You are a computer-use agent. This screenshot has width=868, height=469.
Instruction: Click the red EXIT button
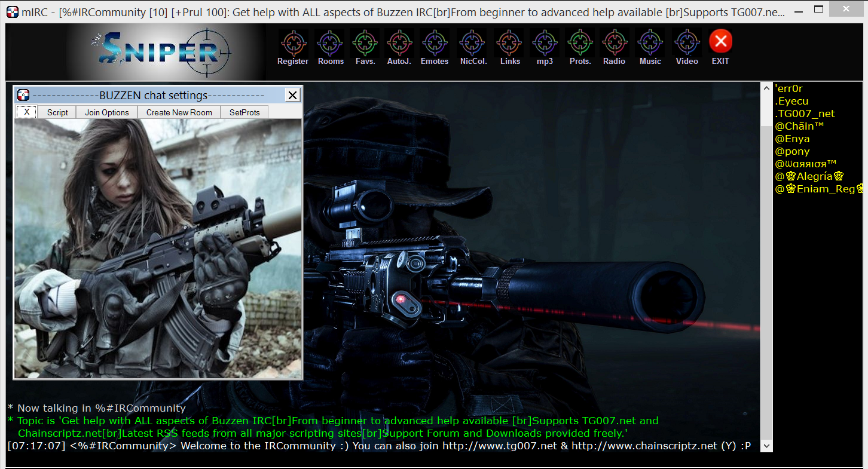[720, 42]
